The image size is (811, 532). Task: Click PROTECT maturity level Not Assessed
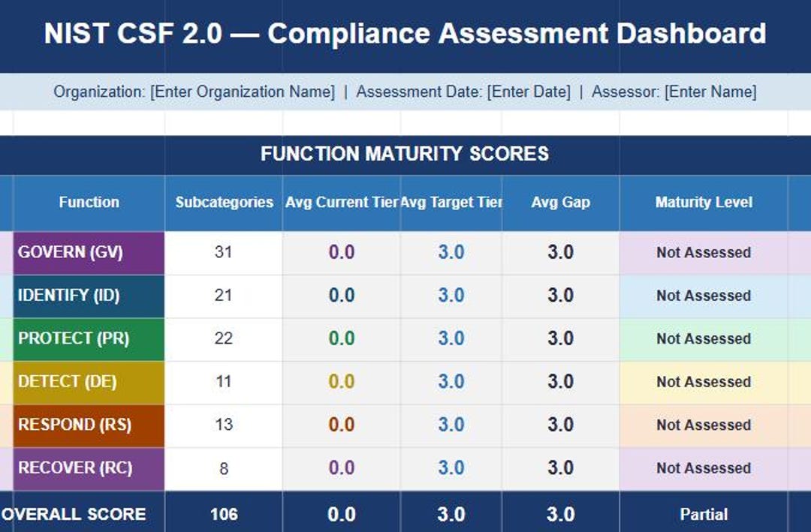click(x=704, y=339)
